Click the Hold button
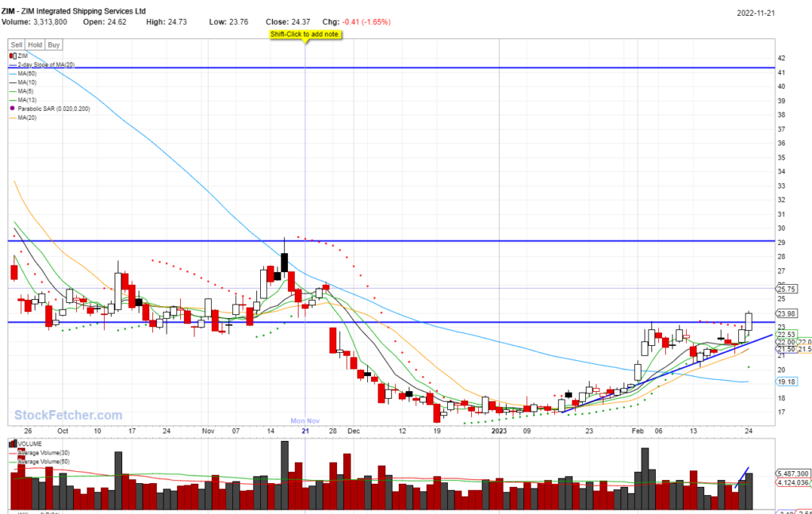This screenshot has width=812, height=514. coord(35,45)
